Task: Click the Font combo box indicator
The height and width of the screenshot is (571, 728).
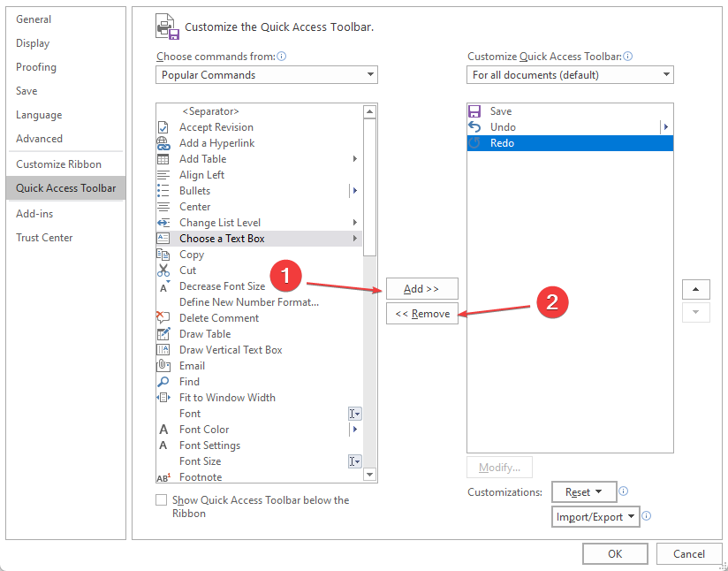Action: click(x=354, y=414)
